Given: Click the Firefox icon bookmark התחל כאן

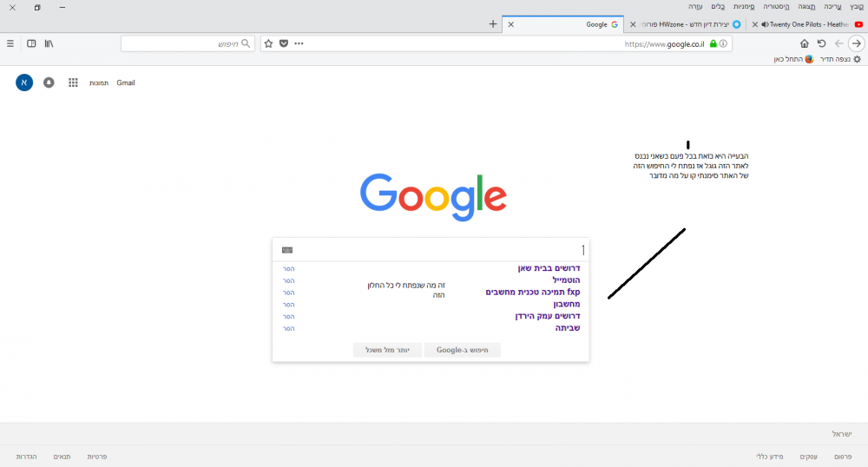Looking at the screenshot, I should 794,59.
